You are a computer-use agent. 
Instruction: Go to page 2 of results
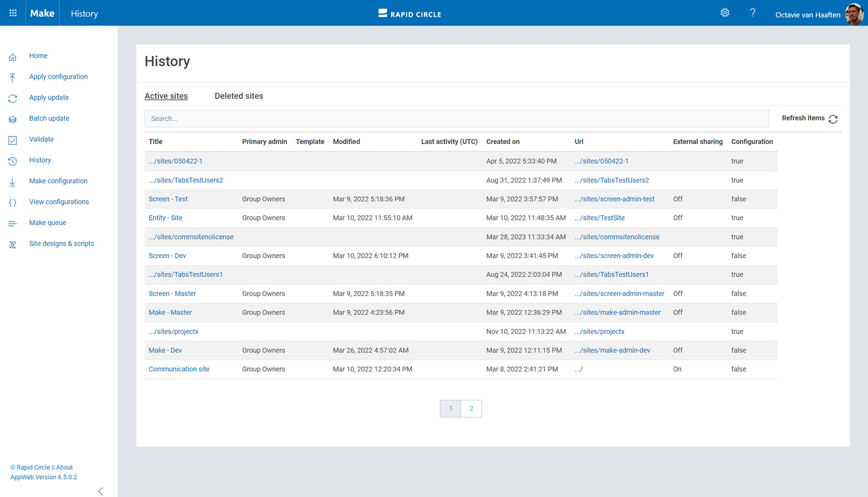tap(471, 408)
